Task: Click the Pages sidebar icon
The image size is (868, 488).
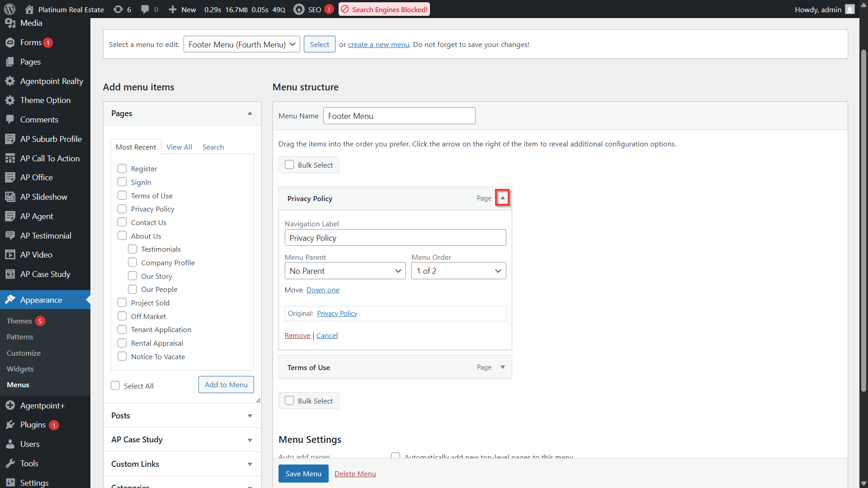Action: click(x=10, y=62)
